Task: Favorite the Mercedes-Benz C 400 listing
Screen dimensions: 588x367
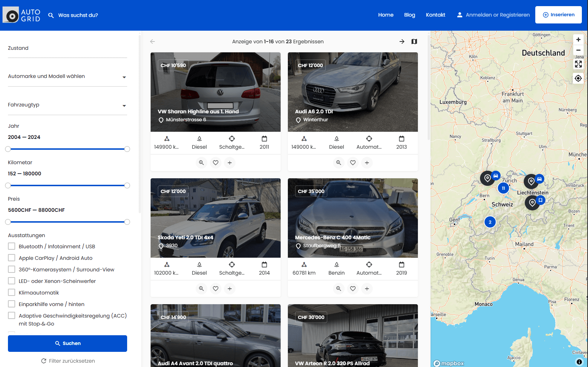Action: point(353,289)
